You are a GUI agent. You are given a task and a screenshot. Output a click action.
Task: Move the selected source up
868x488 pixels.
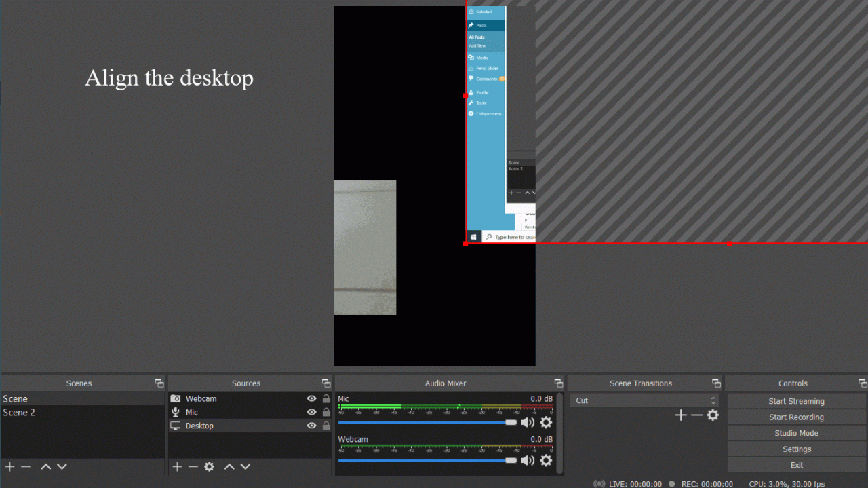229,466
